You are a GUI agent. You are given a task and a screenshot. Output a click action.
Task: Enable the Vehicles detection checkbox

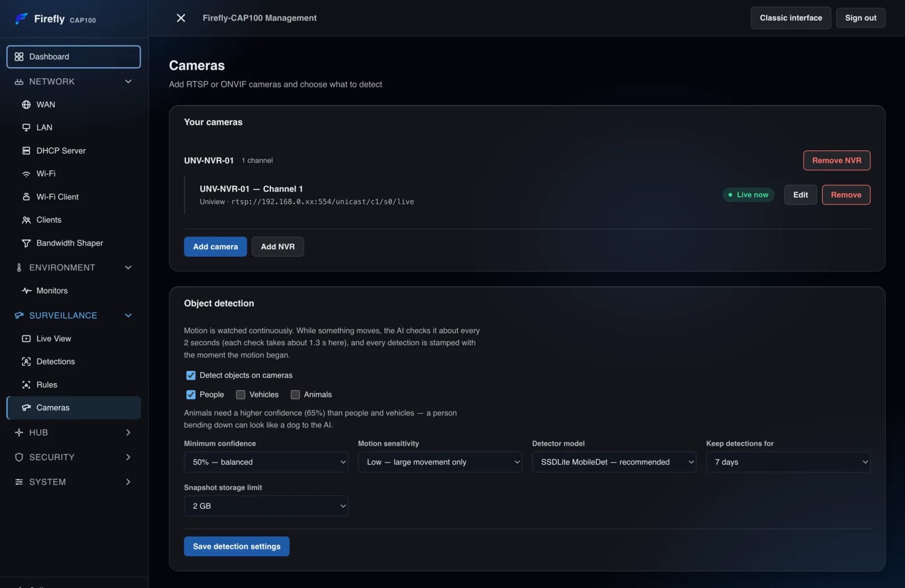pos(240,395)
